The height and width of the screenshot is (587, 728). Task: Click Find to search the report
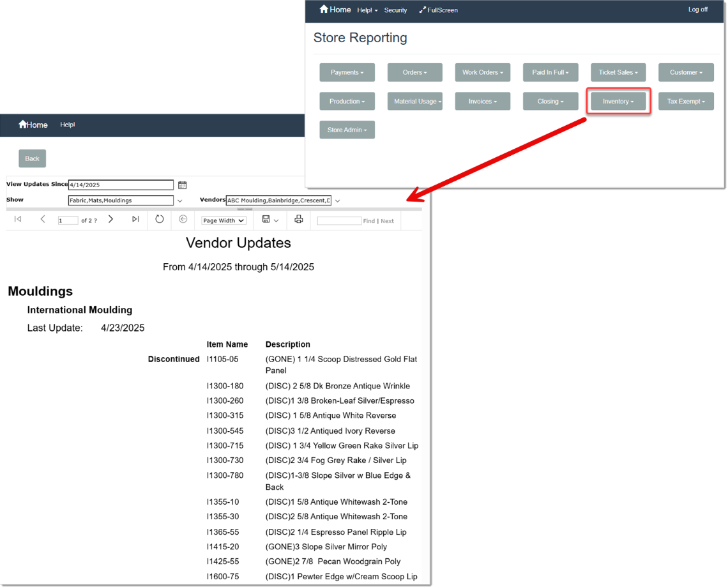tap(369, 220)
